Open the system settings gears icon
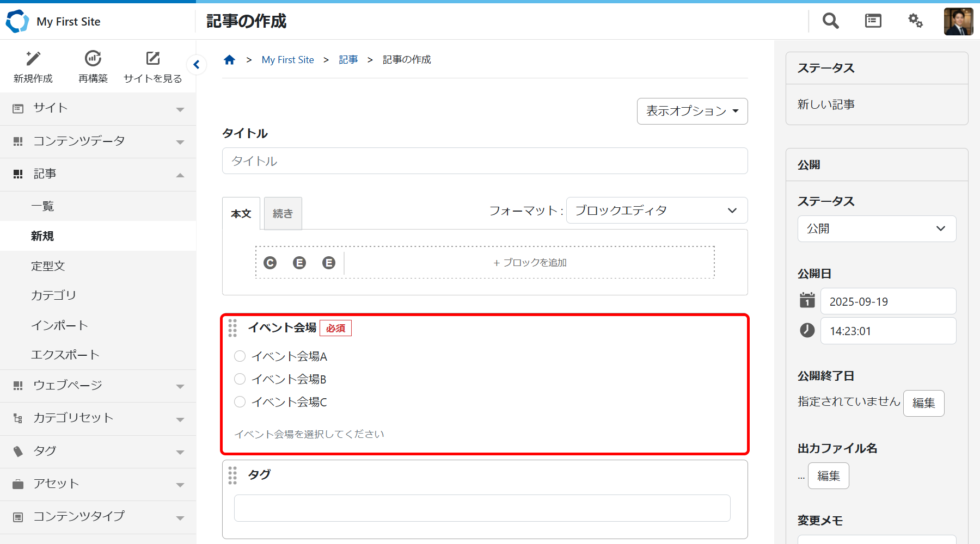 pyautogui.click(x=915, y=21)
